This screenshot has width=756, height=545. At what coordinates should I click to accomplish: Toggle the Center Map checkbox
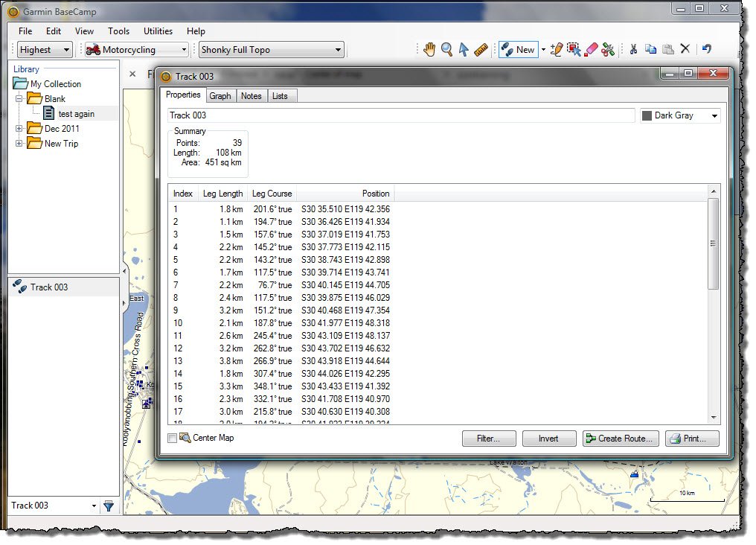172,438
